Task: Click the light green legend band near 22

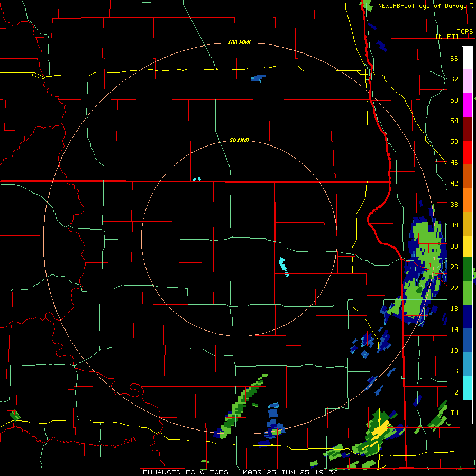Action: pos(467,293)
